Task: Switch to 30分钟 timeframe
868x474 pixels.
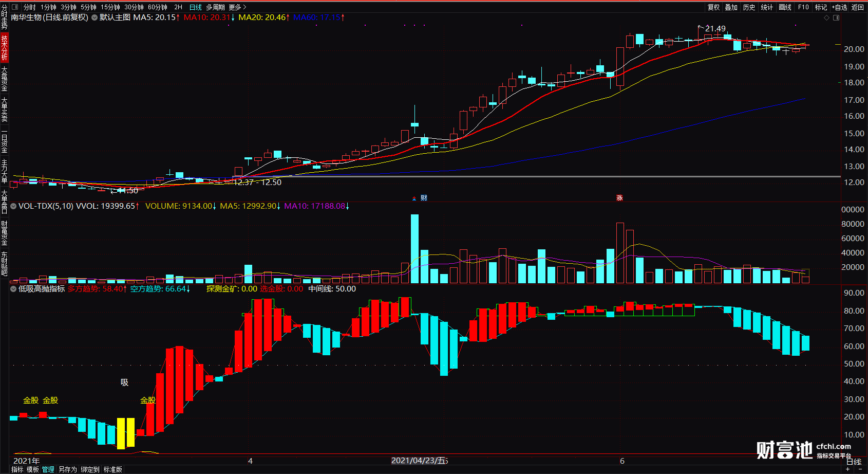Action: 134,7
